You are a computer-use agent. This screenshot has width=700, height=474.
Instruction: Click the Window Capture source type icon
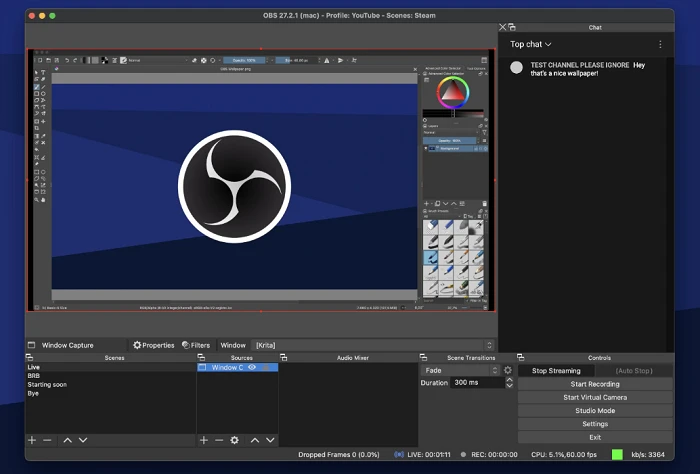(31, 345)
